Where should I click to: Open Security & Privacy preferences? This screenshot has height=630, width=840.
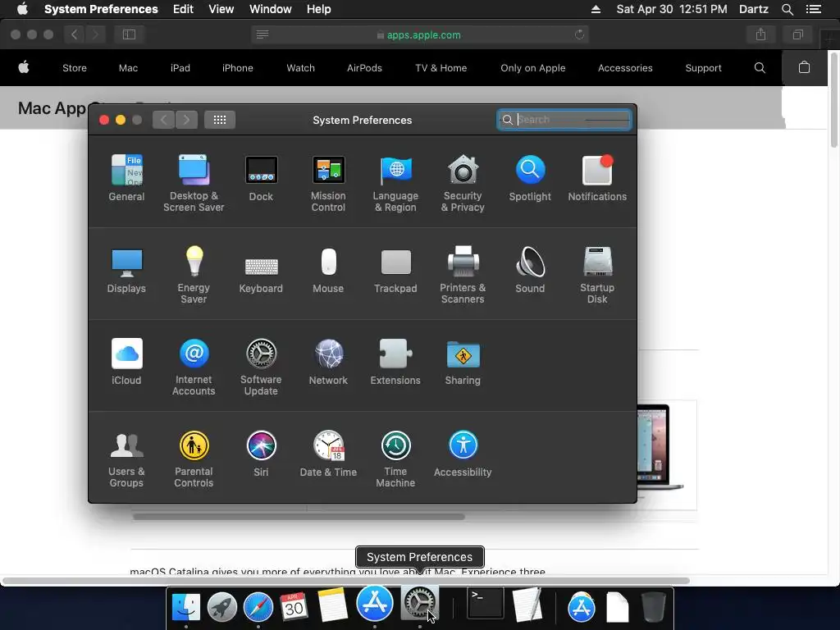click(x=463, y=183)
